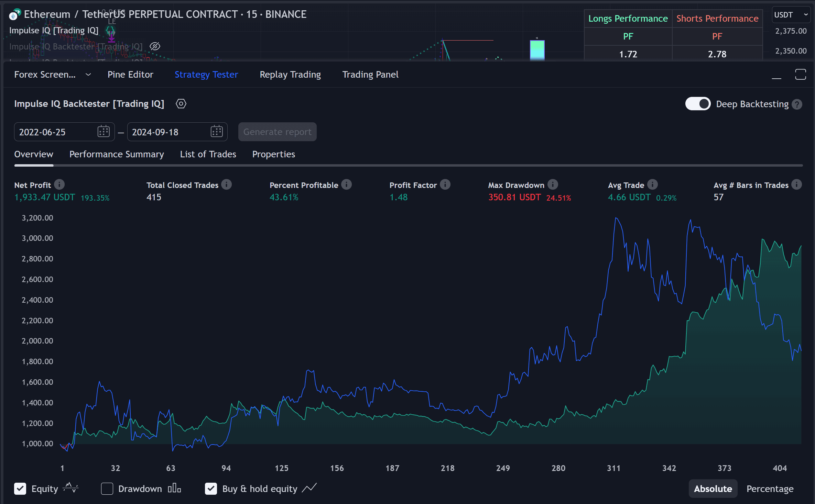The width and height of the screenshot is (815, 504).
Task: Open Performance Summary tab
Action: [117, 154]
